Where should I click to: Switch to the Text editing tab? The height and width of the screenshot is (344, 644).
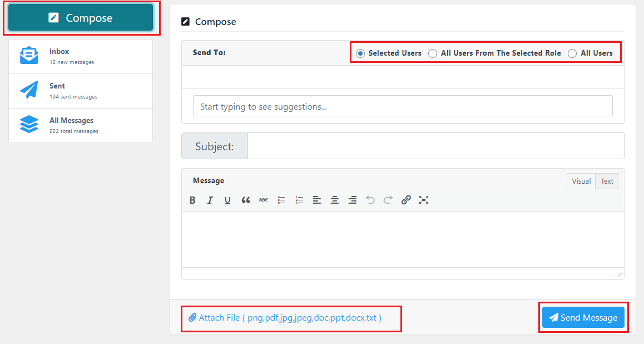606,181
